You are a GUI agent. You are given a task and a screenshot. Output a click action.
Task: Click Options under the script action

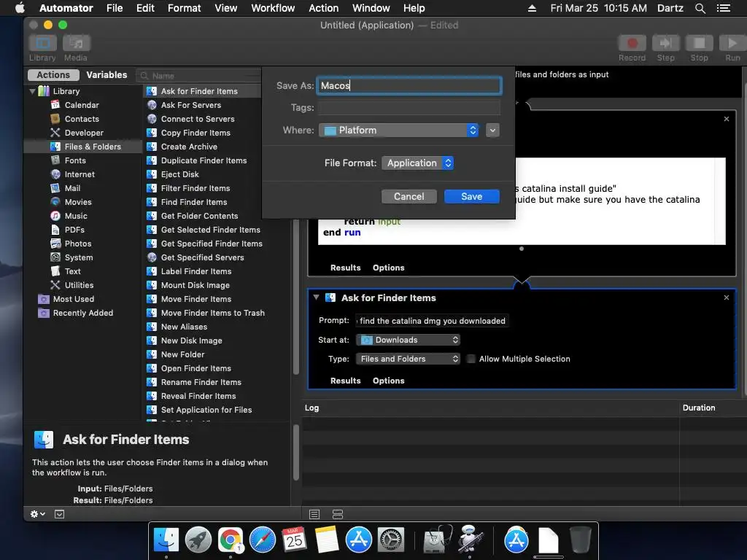[388, 268]
